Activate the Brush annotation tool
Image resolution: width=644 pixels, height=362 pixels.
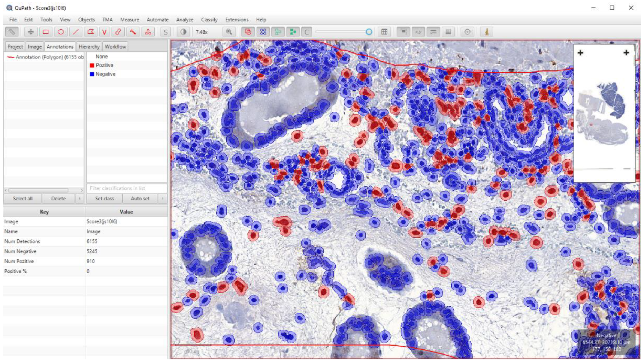[x=118, y=32]
